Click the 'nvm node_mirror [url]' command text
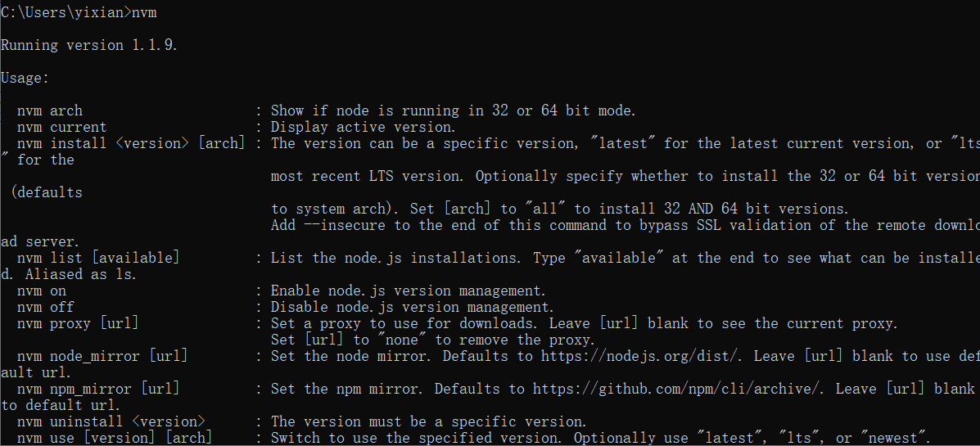This screenshot has height=446, width=980. pyautogui.click(x=102, y=356)
